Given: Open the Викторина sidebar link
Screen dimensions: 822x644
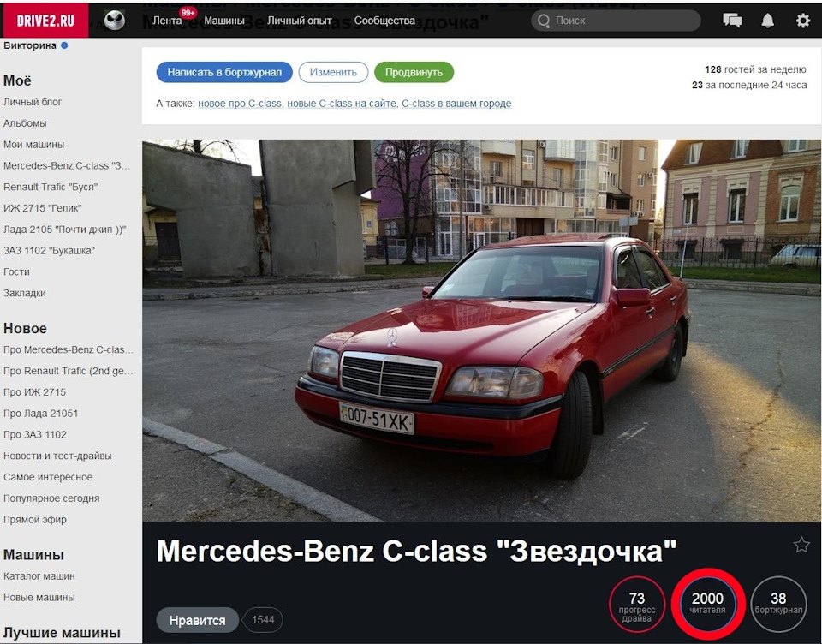Looking at the screenshot, I should (x=30, y=45).
